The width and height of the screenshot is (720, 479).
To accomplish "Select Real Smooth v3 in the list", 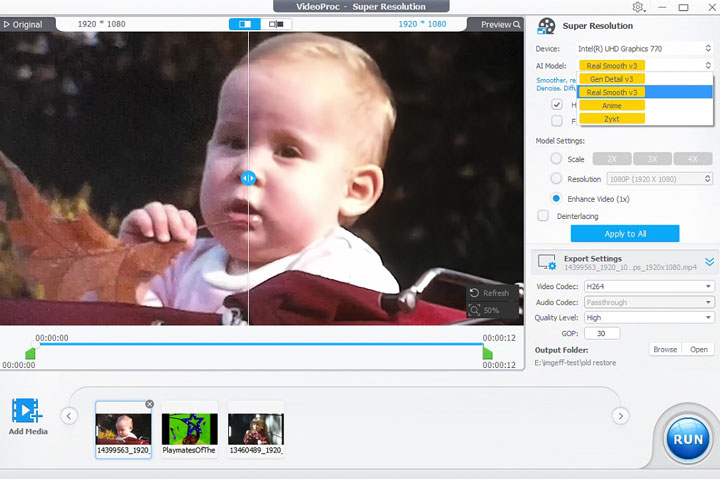I will (x=645, y=92).
